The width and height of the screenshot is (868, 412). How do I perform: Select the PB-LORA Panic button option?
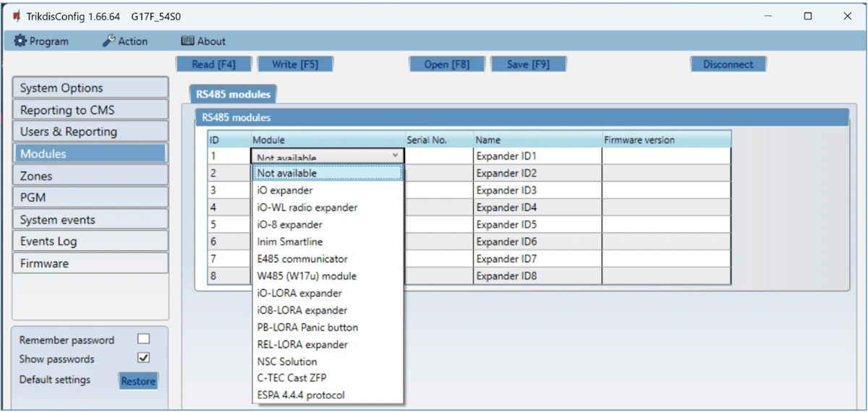tap(307, 327)
